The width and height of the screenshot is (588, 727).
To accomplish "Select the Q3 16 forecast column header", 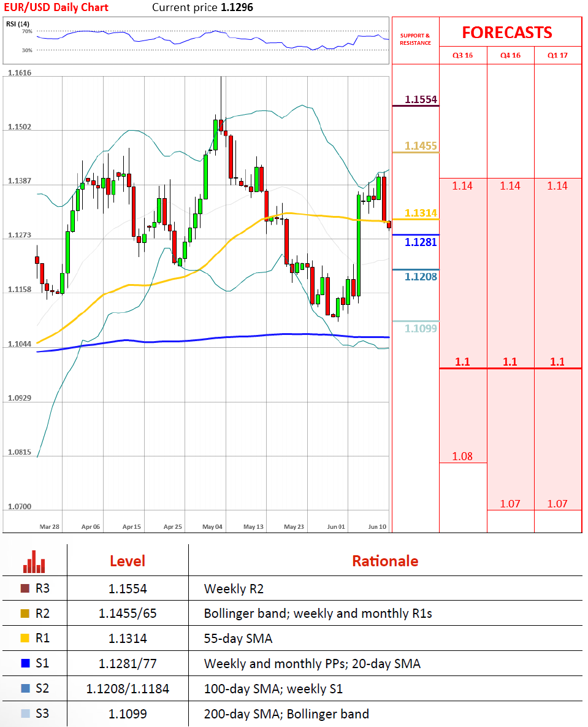I will point(462,55).
